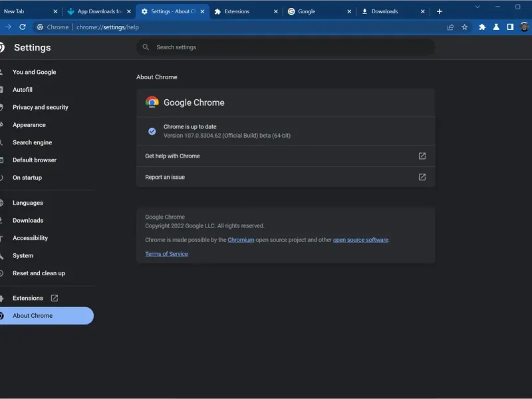This screenshot has width=532, height=399.
Task: Click the blue up-to-date checkmark icon
Action: tap(152, 131)
